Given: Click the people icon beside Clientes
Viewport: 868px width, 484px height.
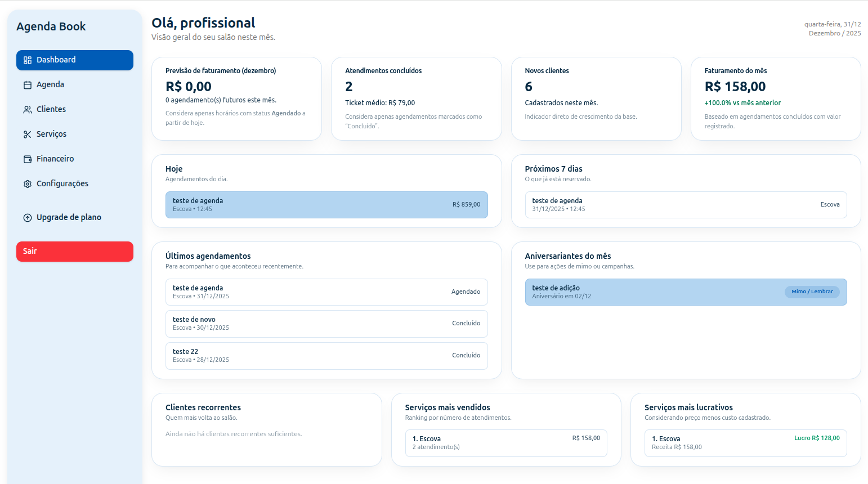Looking at the screenshot, I should tap(27, 109).
